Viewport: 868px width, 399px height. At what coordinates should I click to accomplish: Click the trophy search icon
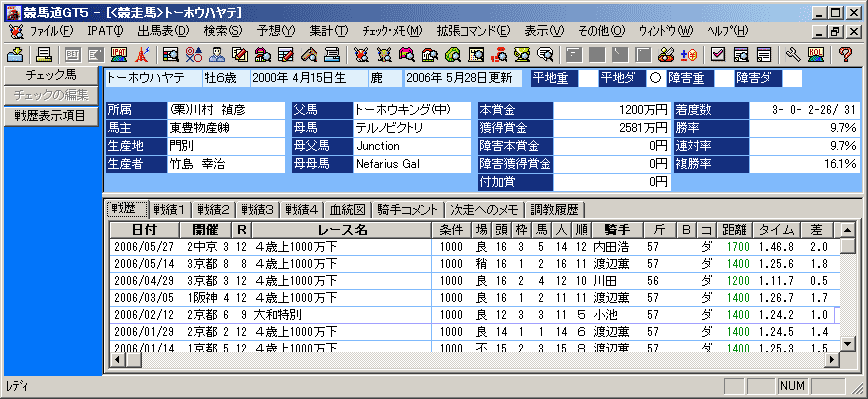(523, 54)
